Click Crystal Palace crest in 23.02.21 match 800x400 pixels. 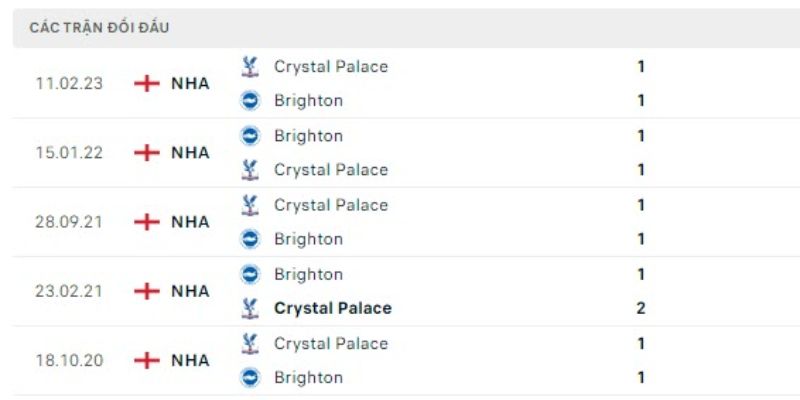(x=250, y=308)
